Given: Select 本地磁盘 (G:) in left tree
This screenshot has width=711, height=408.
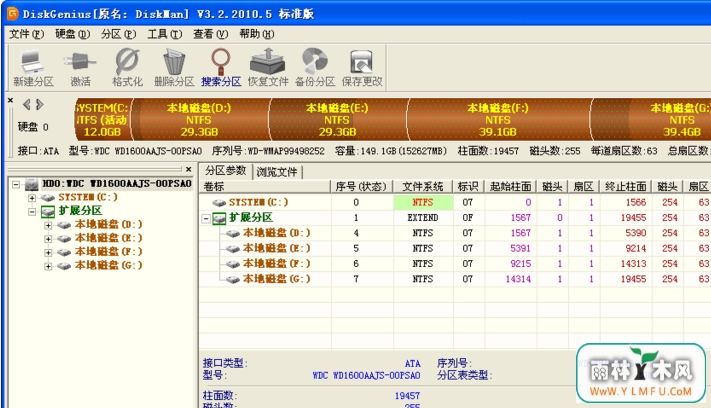Looking at the screenshot, I should [x=108, y=265].
